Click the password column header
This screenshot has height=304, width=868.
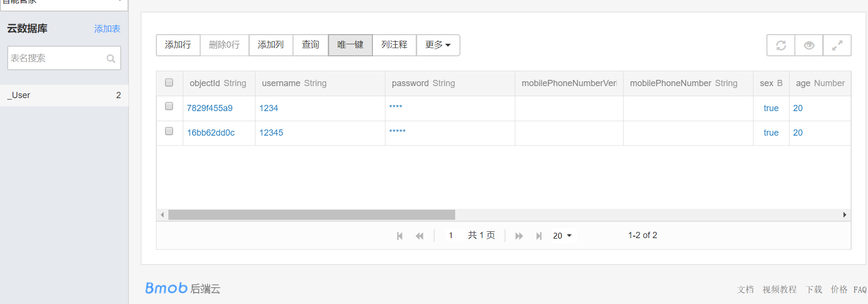[450, 83]
